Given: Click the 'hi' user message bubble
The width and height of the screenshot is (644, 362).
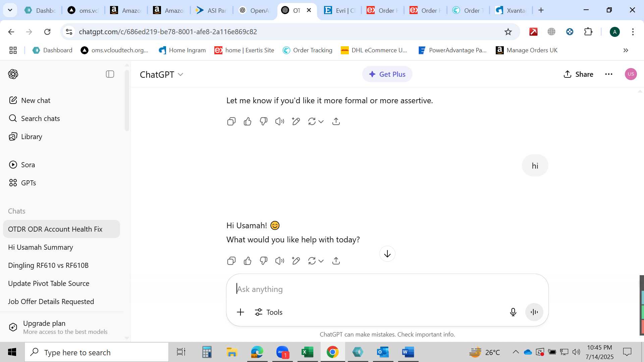Looking at the screenshot, I should [x=535, y=166].
